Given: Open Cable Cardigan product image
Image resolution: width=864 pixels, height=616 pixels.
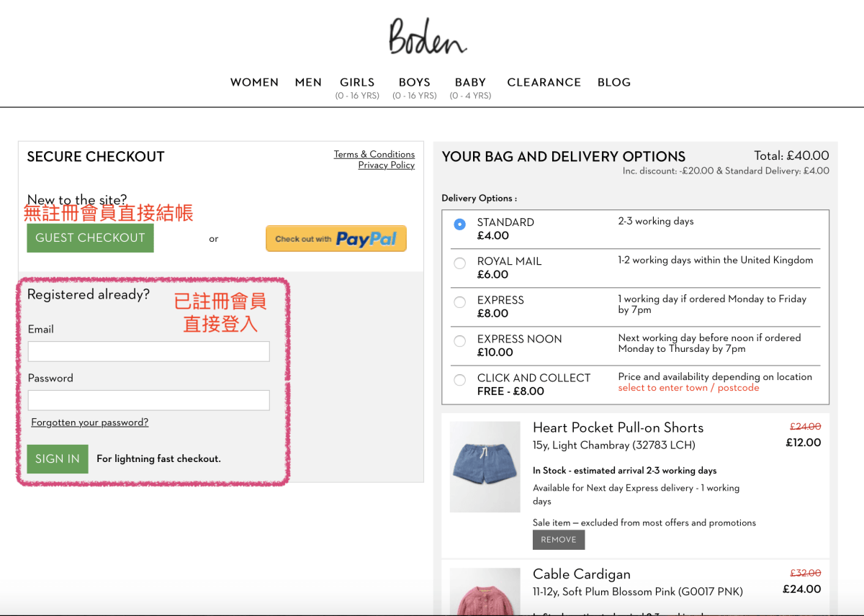Looking at the screenshot, I should pyautogui.click(x=485, y=592).
